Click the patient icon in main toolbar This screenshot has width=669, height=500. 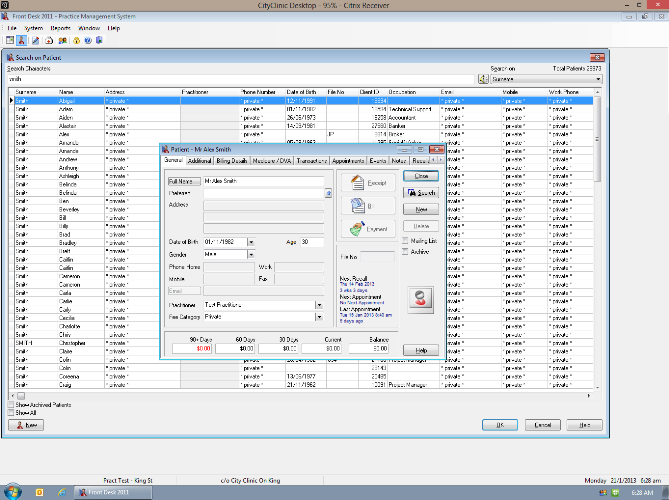click(x=22, y=41)
